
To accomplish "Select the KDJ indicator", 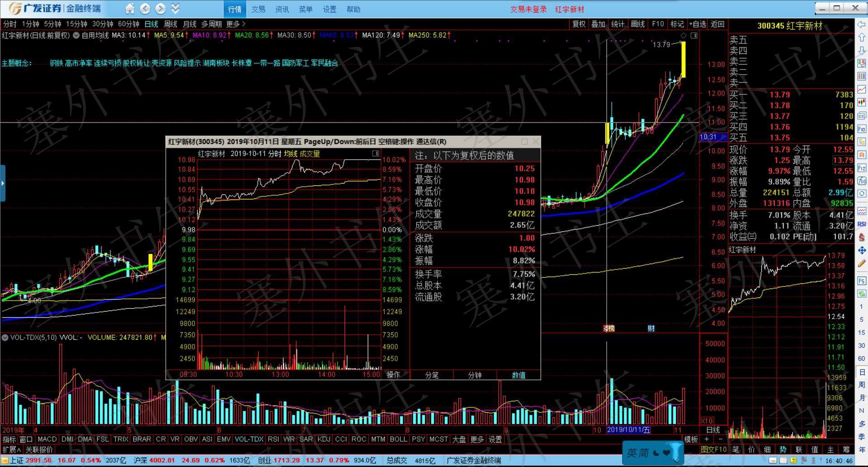I will (x=324, y=439).
